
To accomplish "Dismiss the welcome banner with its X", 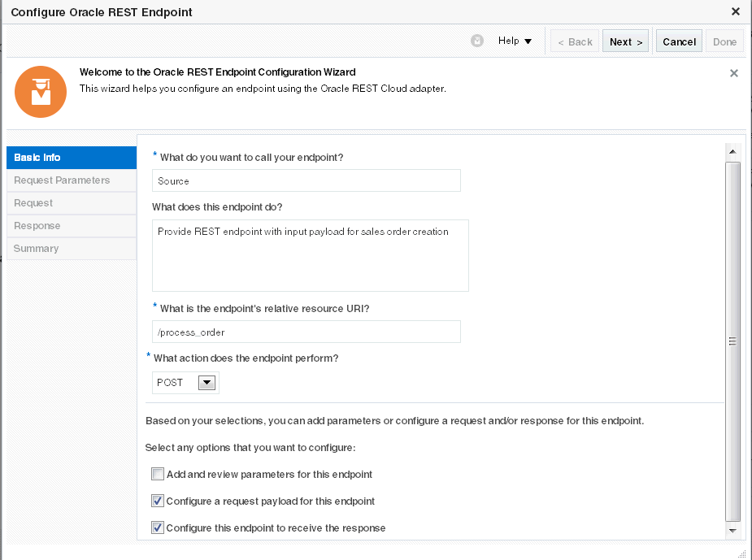I will (734, 73).
